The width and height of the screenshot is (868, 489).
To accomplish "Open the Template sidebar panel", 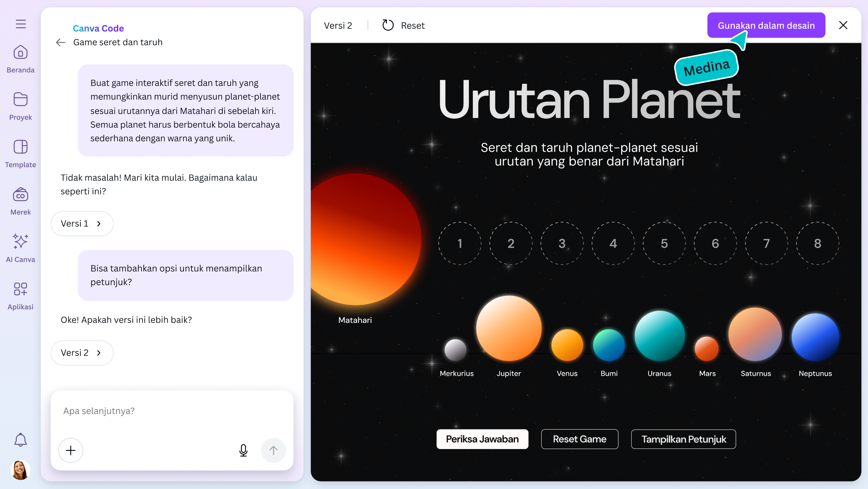I will 20,154.
